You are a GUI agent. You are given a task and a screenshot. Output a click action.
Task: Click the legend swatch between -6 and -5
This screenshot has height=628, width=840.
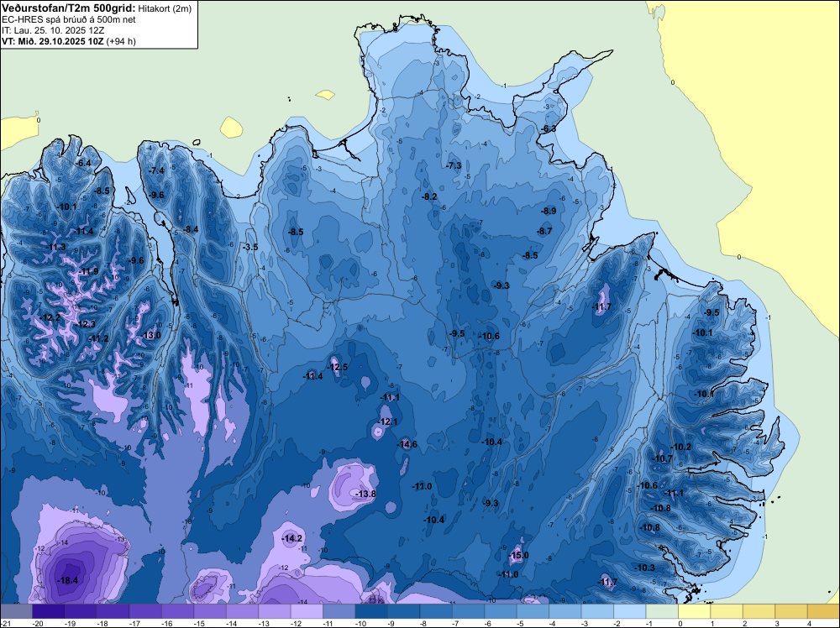(x=500, y=611)
